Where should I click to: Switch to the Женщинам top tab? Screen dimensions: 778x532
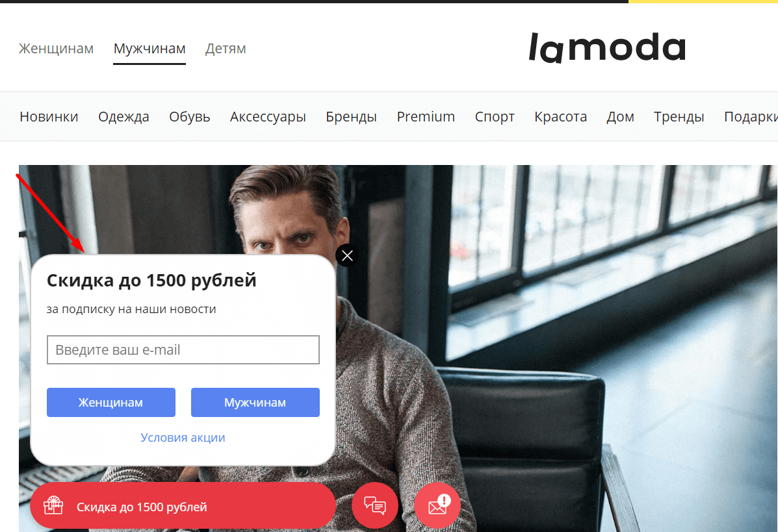point(56,49)
